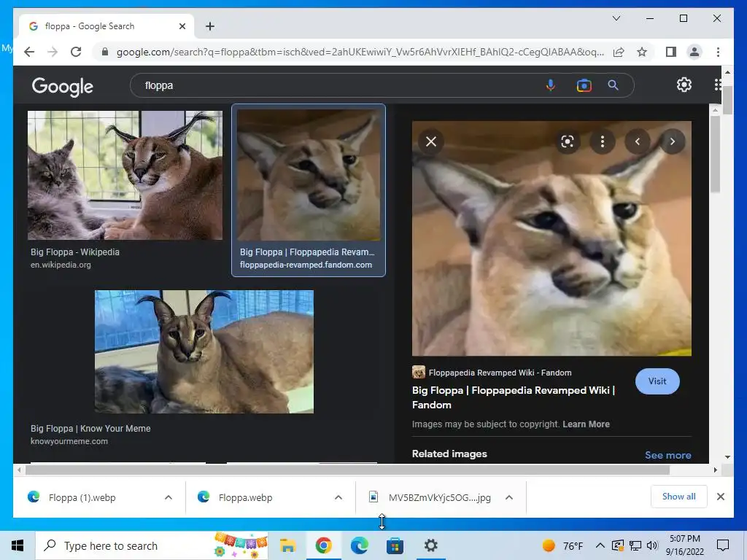Open File Explorer from the taskbar
This screenshot has width=747, height=560.
pos(287,545)
